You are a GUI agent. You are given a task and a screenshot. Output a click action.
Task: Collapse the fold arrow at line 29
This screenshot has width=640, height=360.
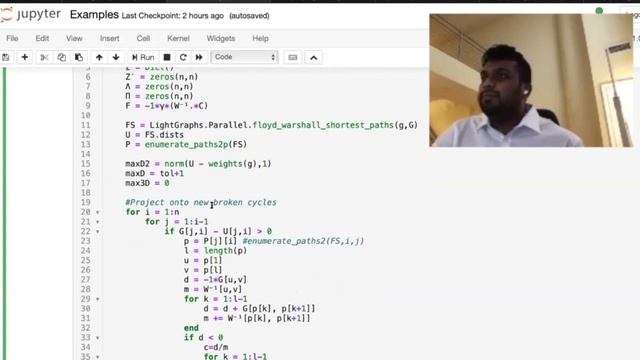click(x=98, y=299)
